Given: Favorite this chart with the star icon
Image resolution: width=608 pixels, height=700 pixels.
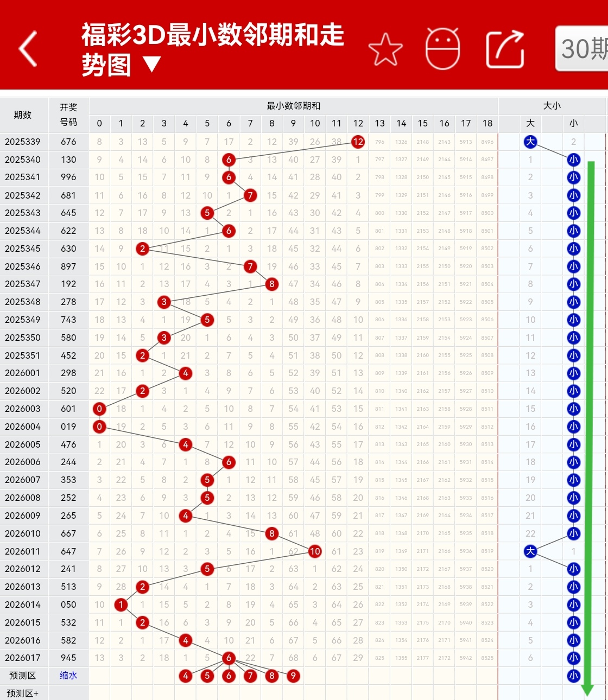Looking at the screenshot, I should click(x=385, y=49).
